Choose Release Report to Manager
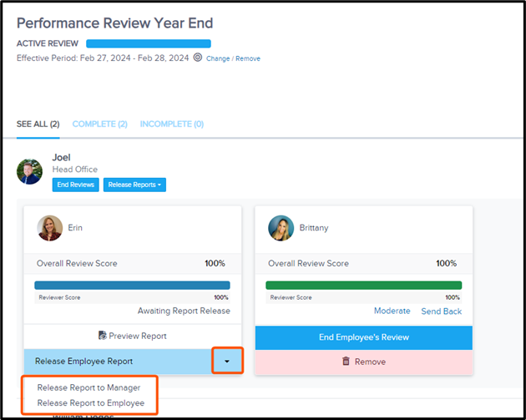 [89, 387]
